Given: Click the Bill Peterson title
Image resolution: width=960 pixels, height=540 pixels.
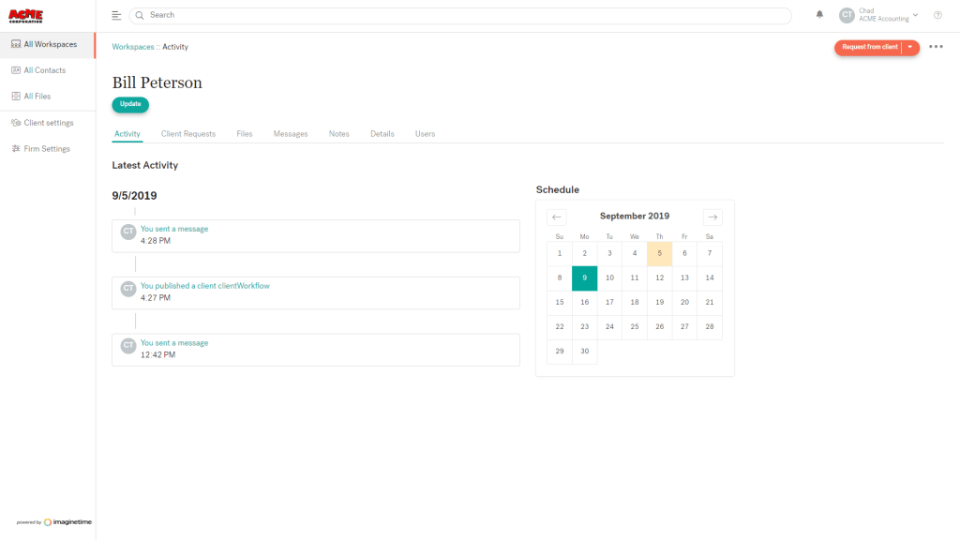Looking at the screenshot, I should tap(157, 83).
